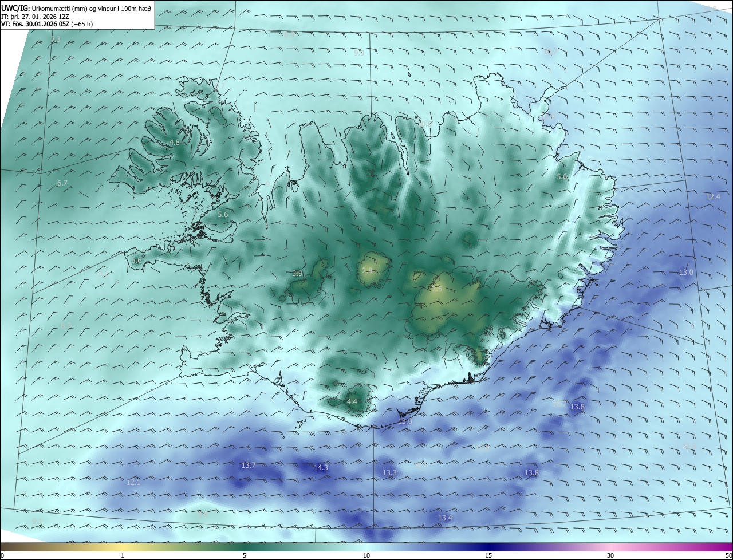Click the 13.4 value near the bottom
The width and height of the screenshot is (733, 560).
click(x=445, y=518)
